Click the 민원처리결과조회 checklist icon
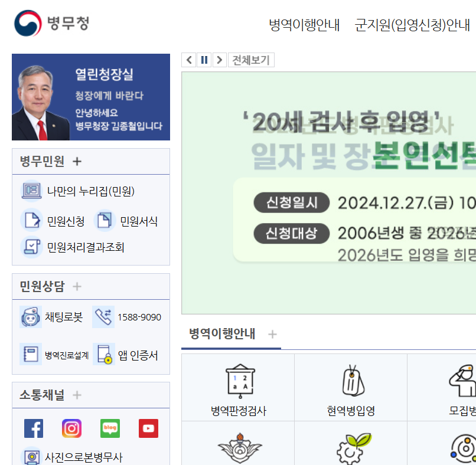476x465 pixels. tap(31, 247)
